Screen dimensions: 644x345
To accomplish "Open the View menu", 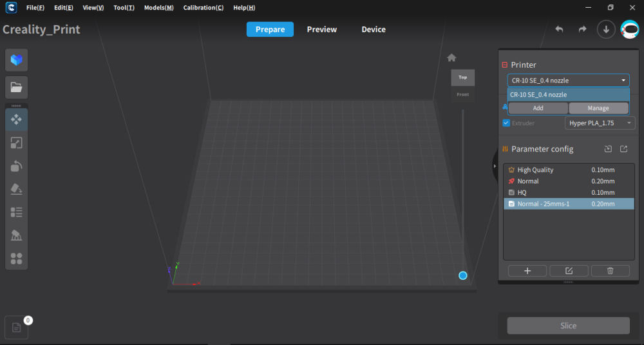I will (x=93, y=8).
